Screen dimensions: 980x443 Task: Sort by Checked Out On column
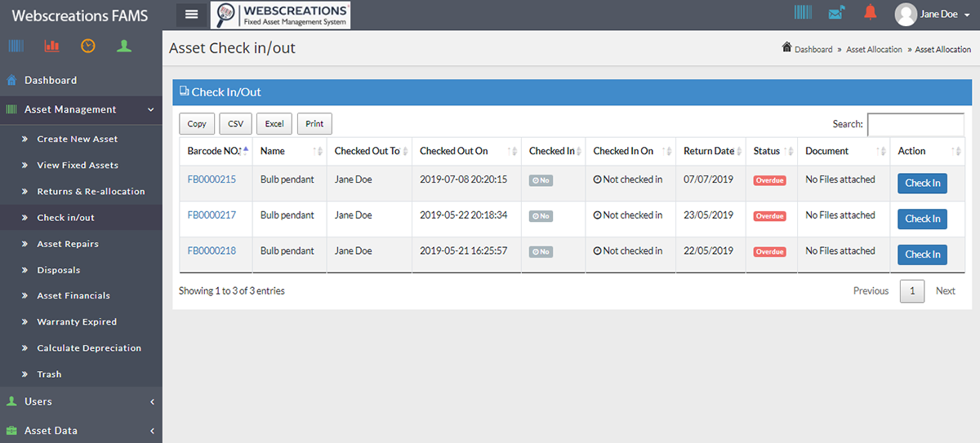coord(466,151)
